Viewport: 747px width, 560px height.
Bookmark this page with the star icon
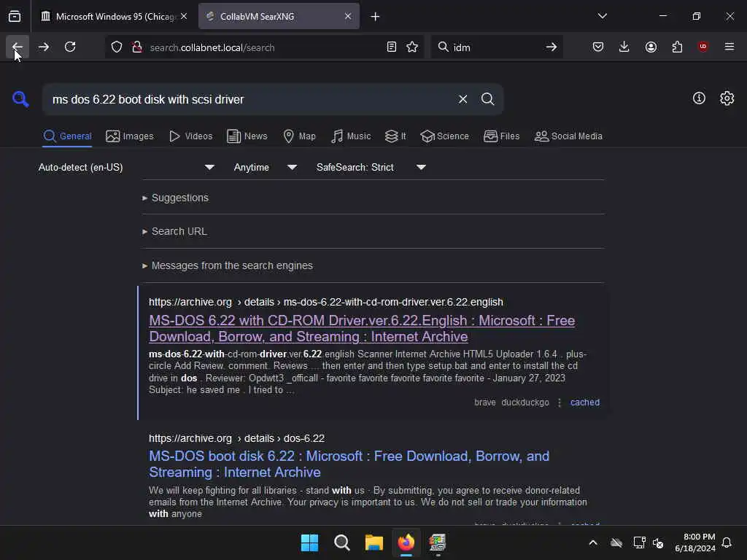[412, 47]
